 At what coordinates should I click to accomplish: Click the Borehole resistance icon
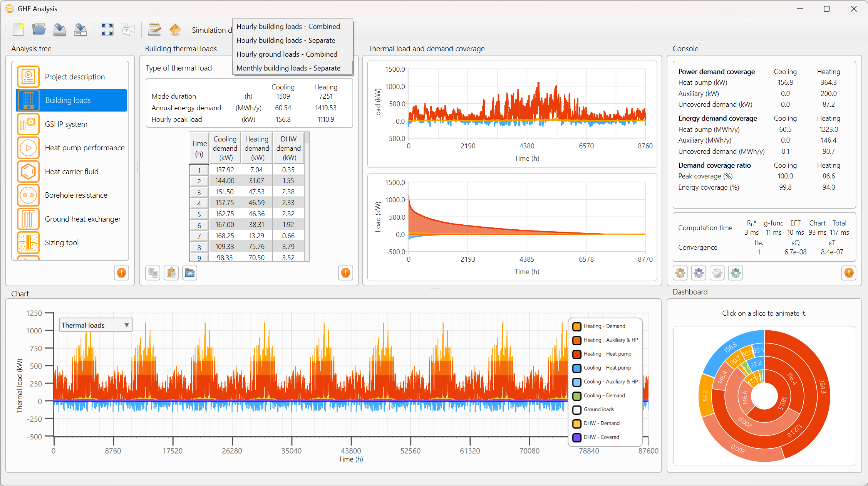click(28, 195)
